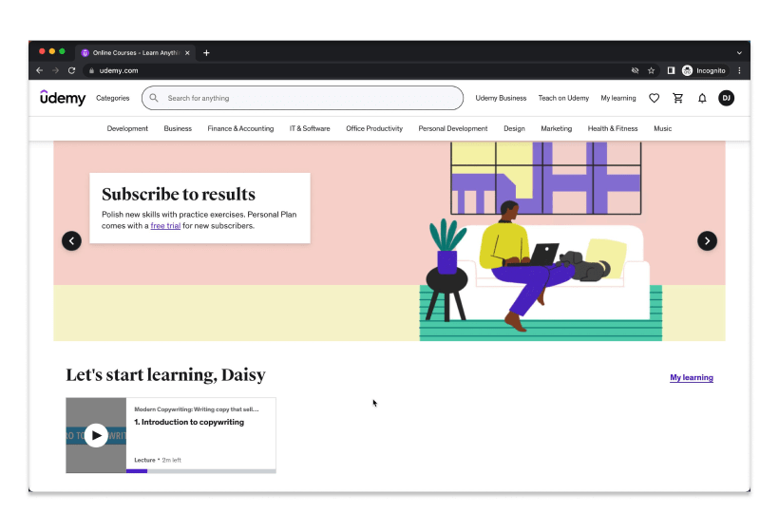This screenshot has height=532, width=779.
Task: Open the shopping cart
Action: [x=677, y=98]
